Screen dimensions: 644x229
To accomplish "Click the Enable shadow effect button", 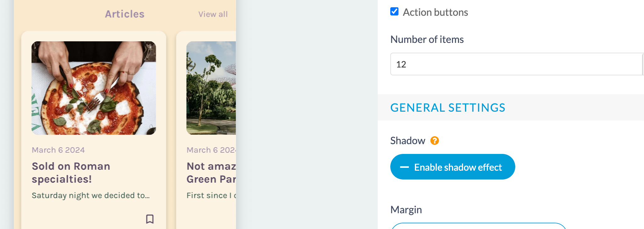I will [453, 167].
